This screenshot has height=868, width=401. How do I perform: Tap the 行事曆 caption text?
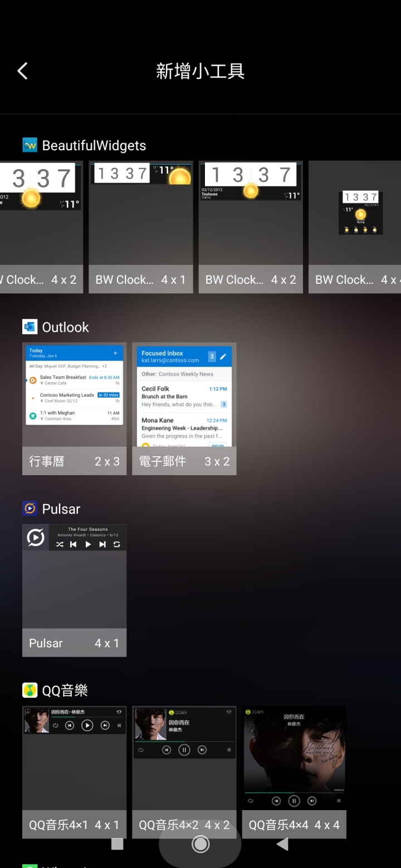point(47,461)
